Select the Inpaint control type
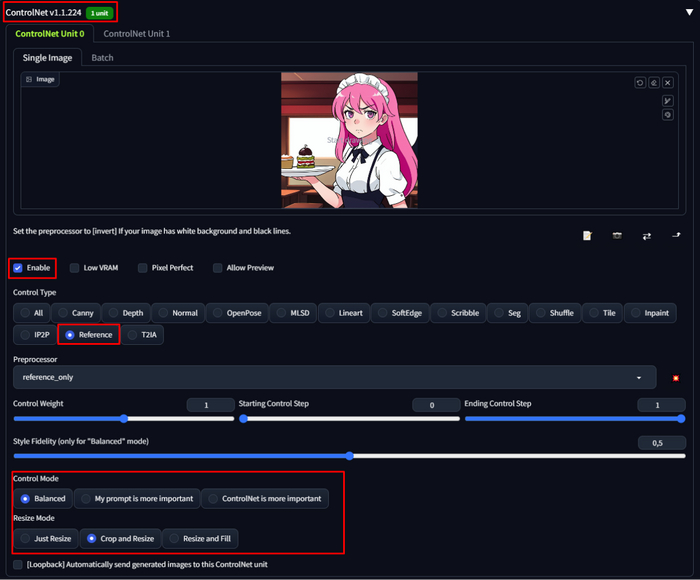Screen dimensions: 700x580 pyautogui.click(x=650, y=313)
